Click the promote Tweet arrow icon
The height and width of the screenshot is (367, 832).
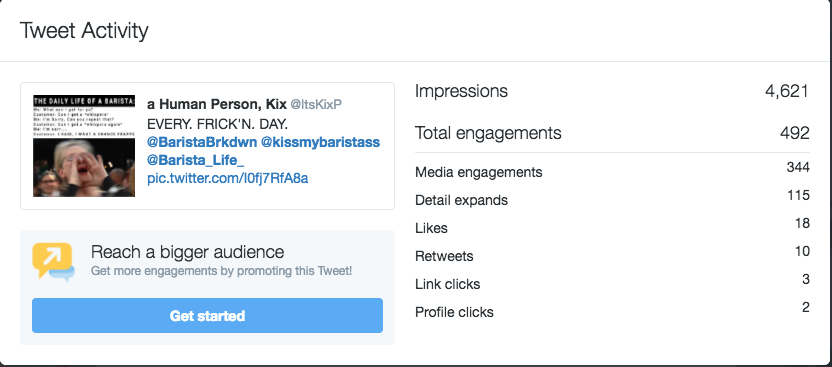[53, 261]
